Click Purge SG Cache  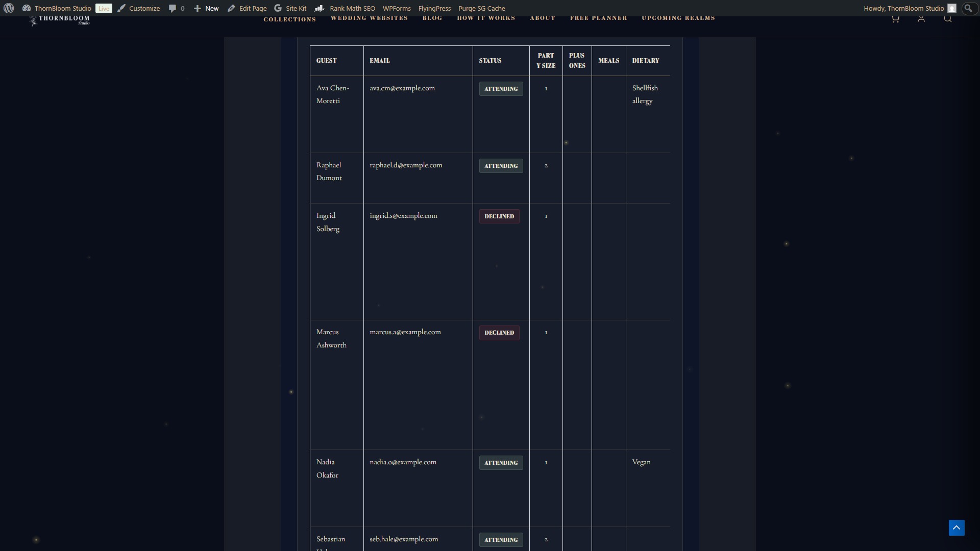tap(482, 8)
